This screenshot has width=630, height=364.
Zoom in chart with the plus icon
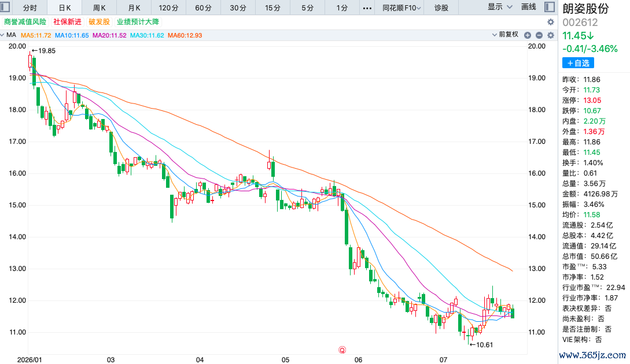528,35
